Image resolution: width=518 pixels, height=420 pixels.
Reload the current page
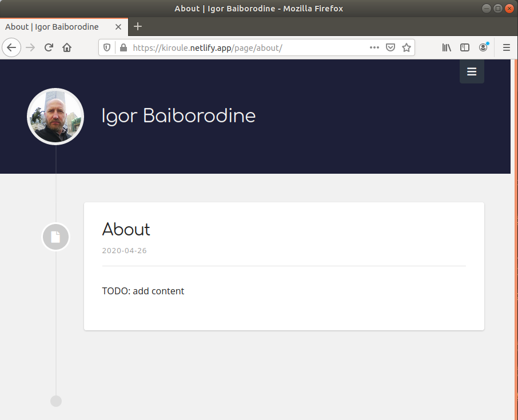[x=49, y=47]
